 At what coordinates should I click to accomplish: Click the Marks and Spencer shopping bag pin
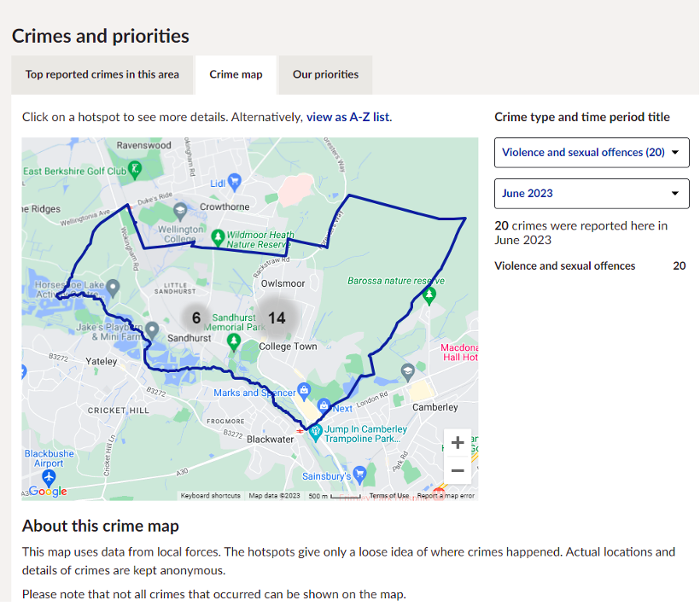click(304, 391)
